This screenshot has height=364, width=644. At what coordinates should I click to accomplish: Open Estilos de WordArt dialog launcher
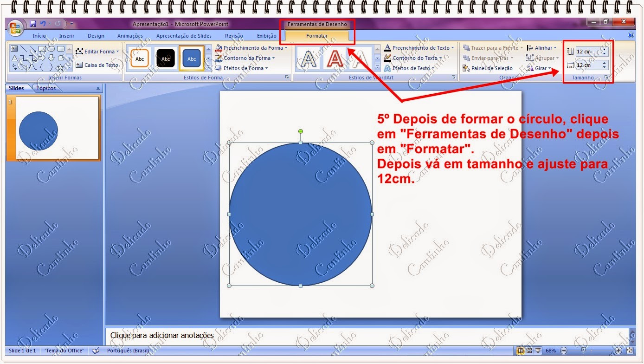453,78
